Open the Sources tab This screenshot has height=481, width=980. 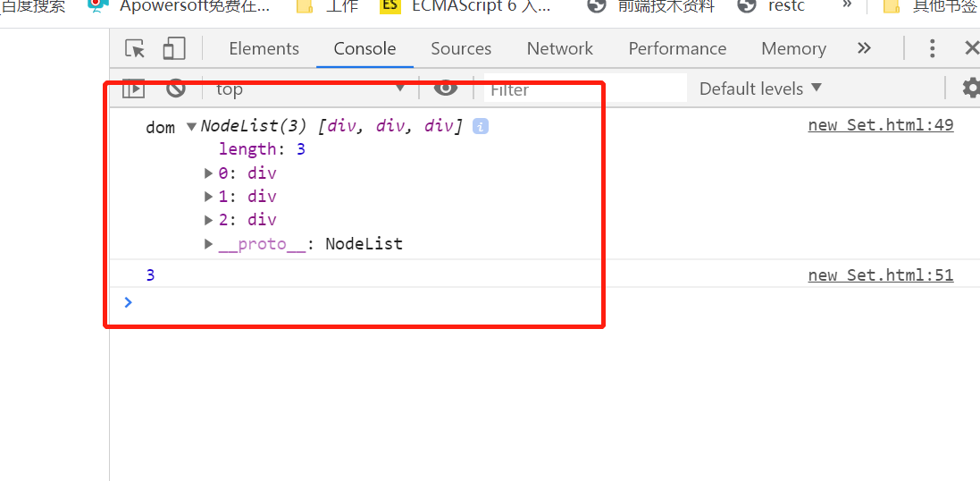click(x=461, y=49)
